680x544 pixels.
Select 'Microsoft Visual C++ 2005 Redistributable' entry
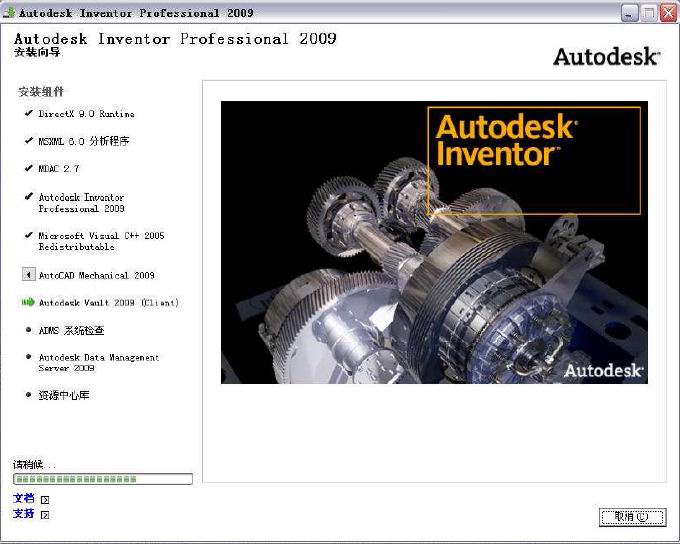pyautogui.click(x=101, y=241)
